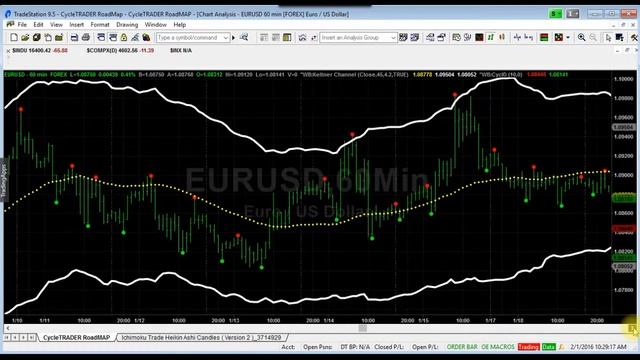
Task: Open the Insert menu
Action: tap(76, 25)
